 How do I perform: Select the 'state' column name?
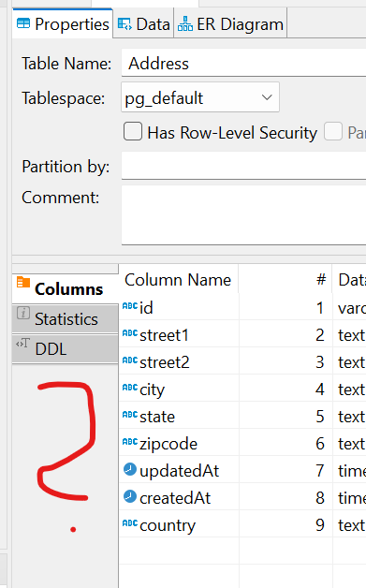(x=157, y=417)
